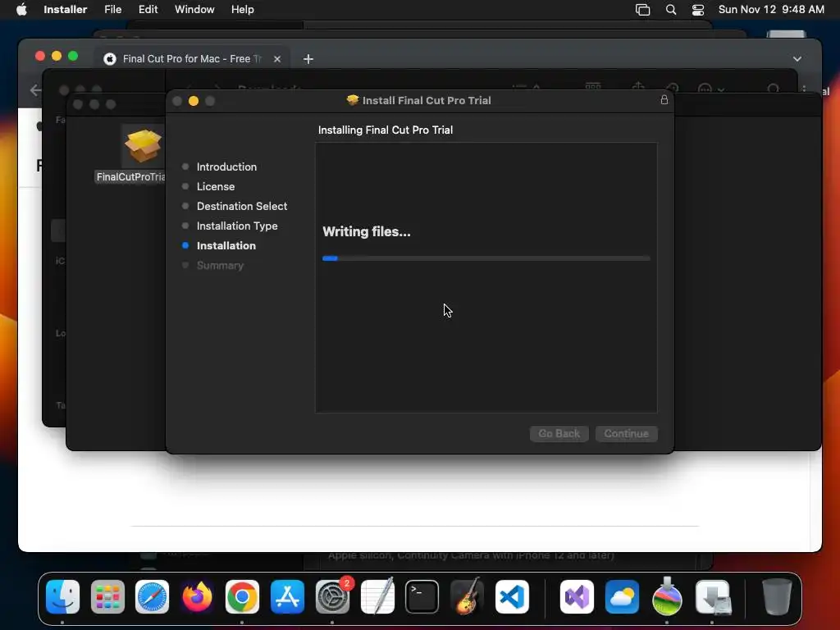Click the installation progress bar
Image resolution: width=840 pixels, height=630 pixels.
[486, 258]
